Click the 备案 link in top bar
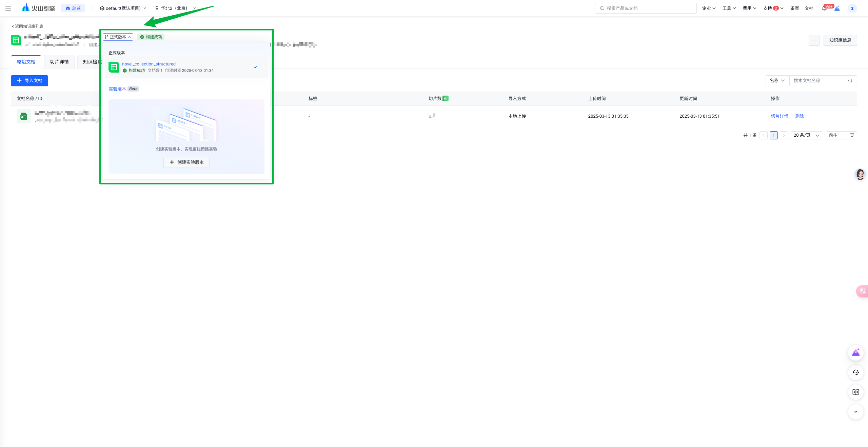Screen dimensions: 868x447 [x=794, y=8]
